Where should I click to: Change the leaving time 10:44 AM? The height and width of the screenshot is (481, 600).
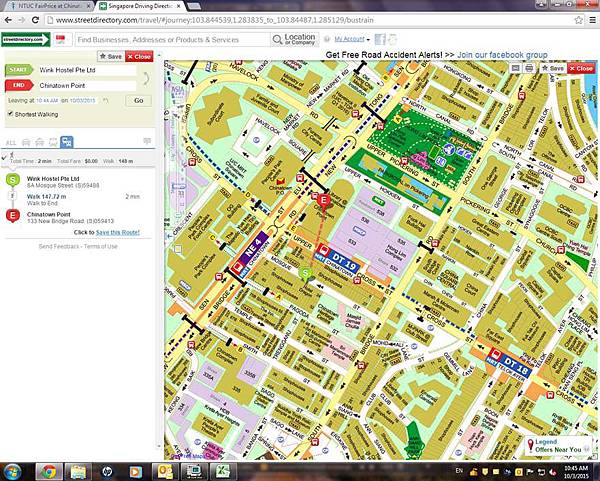click(x=47, y=101)
